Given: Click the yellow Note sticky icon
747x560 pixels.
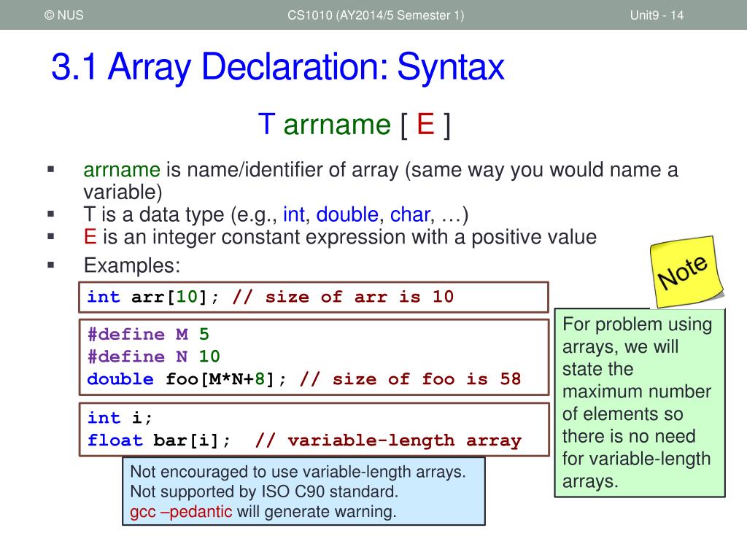Looking at the screenshot, I should (686, 272).
